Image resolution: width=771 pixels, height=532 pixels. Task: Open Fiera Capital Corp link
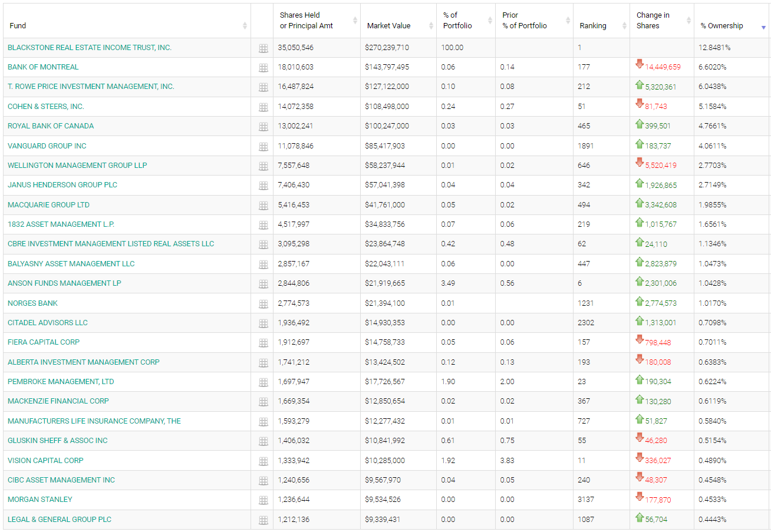44,342
